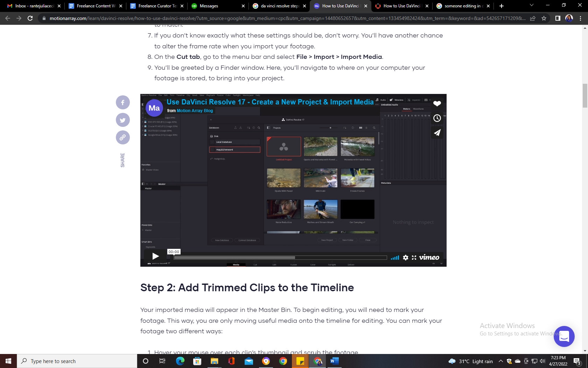
Task: Share the article on Twitter
Action: (x=123, y=120)
